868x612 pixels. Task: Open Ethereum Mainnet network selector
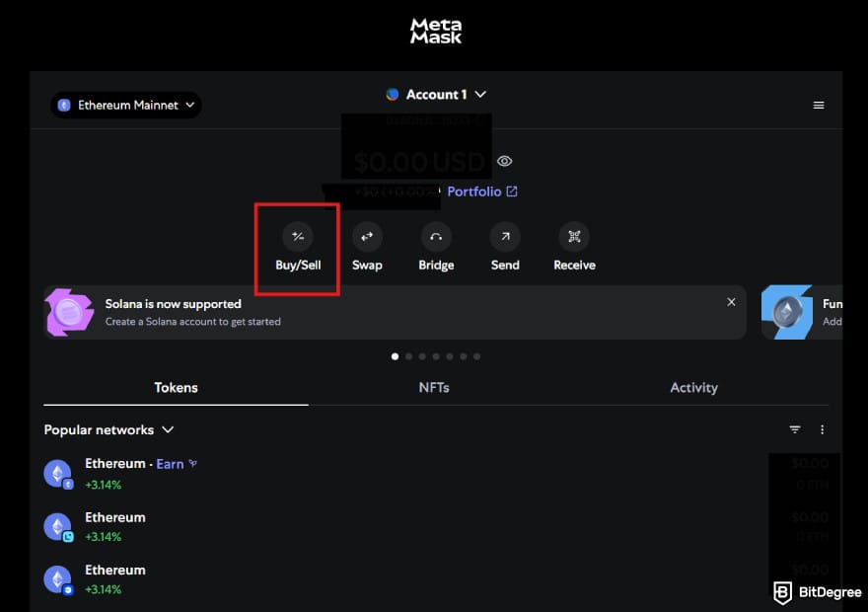coord(126,106)
